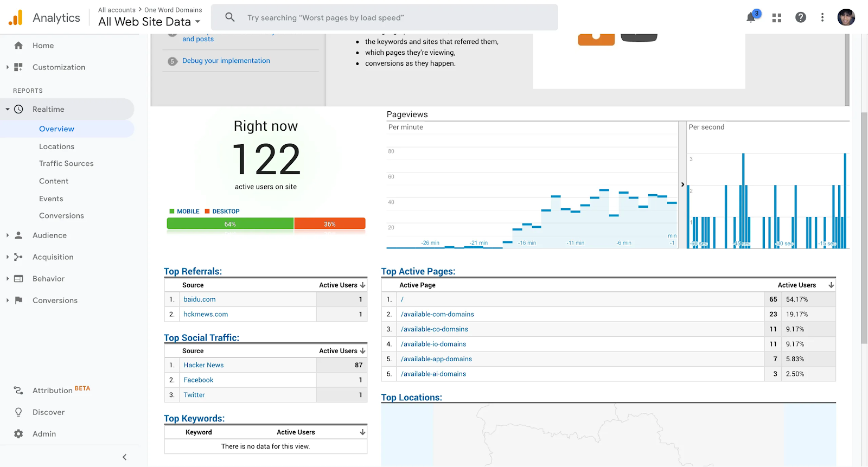Click the page vertical scrollbar
This screenshot has height=467, width=868.
pos(864,228)
